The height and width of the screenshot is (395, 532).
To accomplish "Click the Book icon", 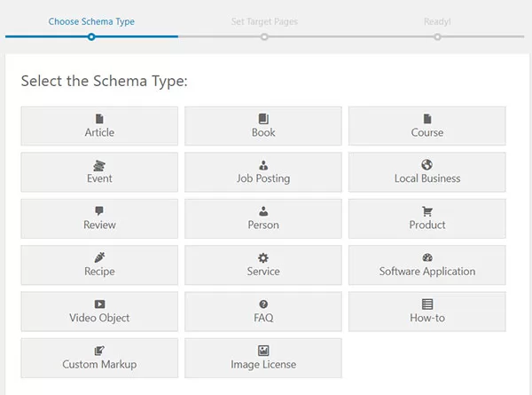I will [x=263, y=119].
